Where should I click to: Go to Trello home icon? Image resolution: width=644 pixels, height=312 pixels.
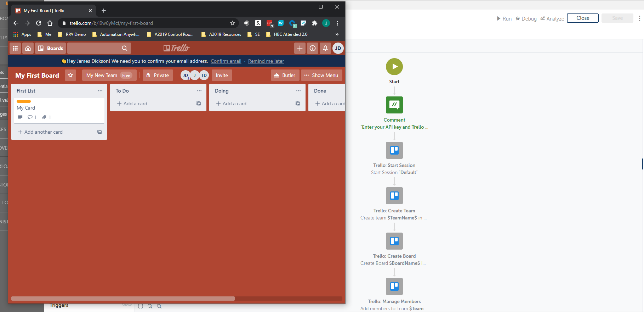28,48
